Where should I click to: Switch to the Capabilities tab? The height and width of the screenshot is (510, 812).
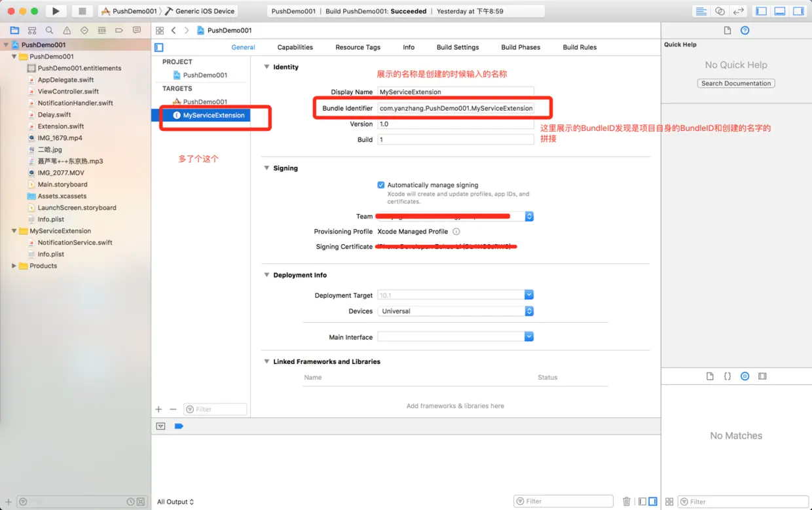295,47
